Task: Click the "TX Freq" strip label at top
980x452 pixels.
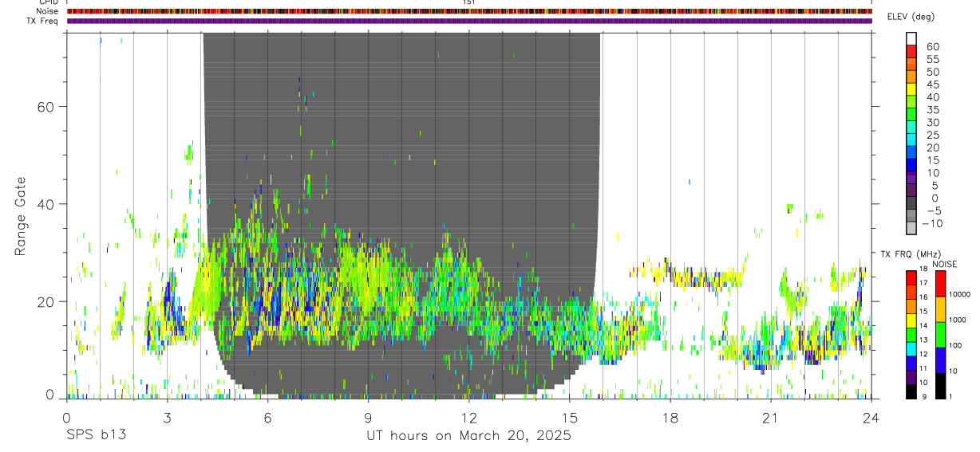Action: pos(43,21)
